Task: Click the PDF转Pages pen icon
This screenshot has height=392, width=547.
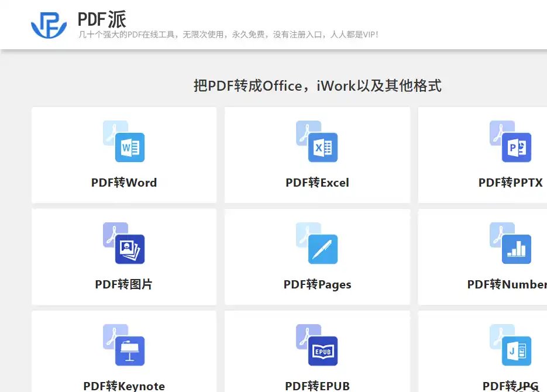Action: coord(316,243)
